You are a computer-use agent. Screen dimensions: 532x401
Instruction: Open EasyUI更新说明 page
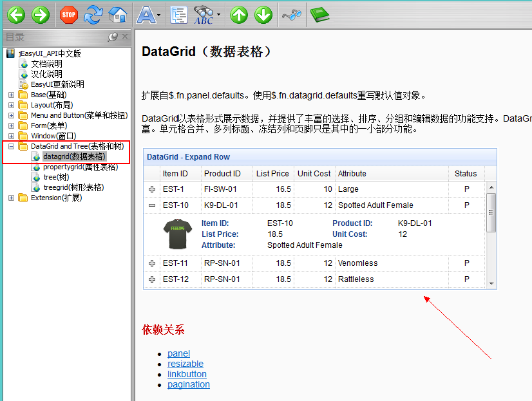(x=57, y=84)
